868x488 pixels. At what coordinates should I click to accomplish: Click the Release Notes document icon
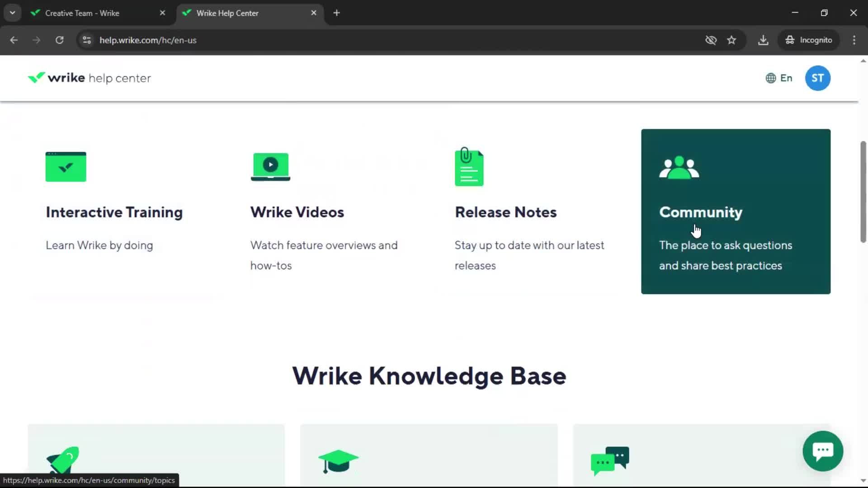(469, 167)
